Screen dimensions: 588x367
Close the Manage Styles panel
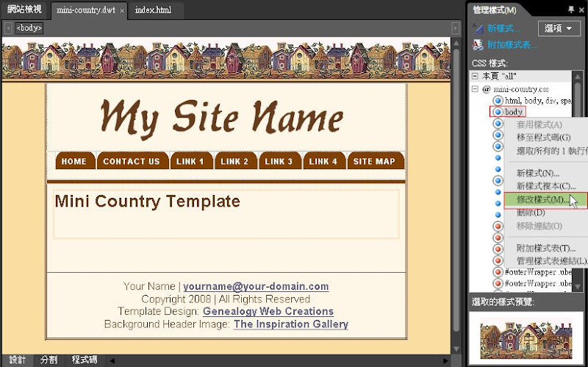[x=581, y=10]
